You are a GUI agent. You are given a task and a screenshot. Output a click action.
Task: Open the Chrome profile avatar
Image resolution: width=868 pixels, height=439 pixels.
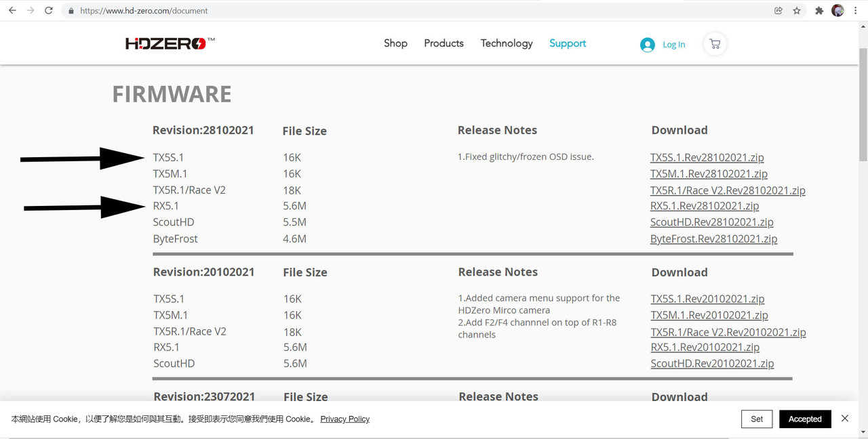[838, 11]
